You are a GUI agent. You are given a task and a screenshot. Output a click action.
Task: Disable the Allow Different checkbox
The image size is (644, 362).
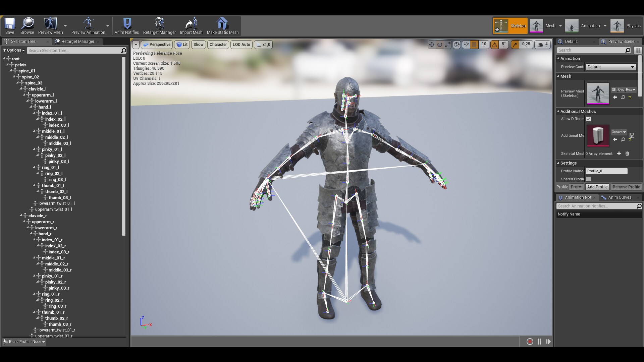[x=589, y=119]
